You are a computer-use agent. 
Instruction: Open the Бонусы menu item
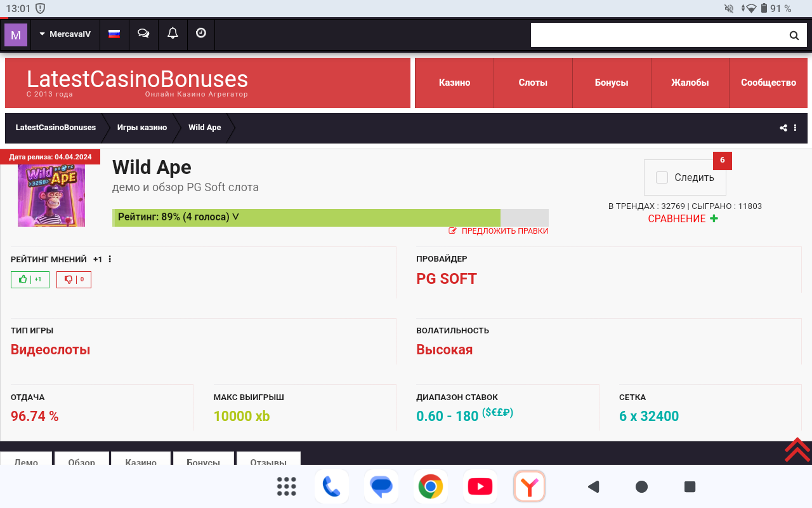tap(612, 83)
